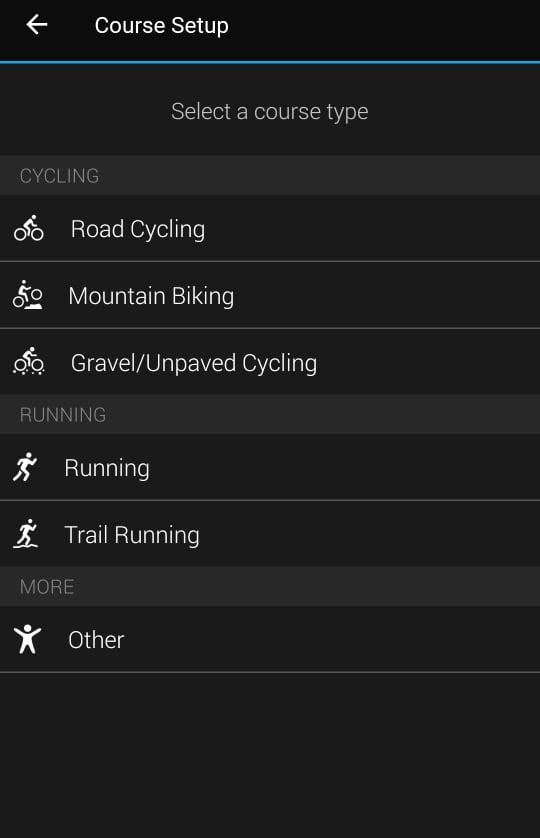This screenshot has height=838, width=540.
Task: Choose the Trail Running text label
Action: (132, 534)
